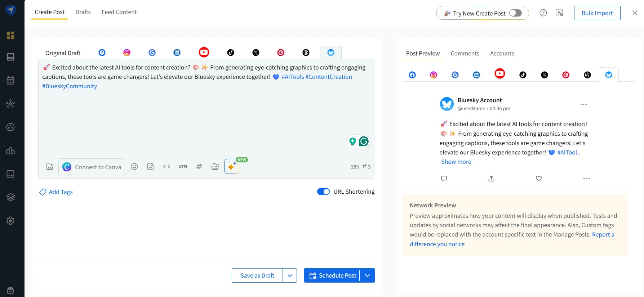Click Show more in the post preview

456,162
